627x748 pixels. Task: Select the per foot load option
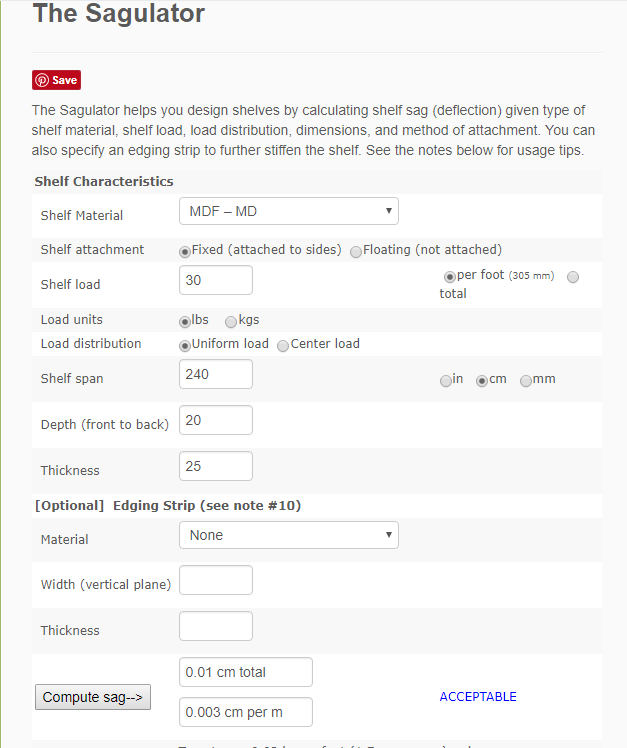click(x=450, y=276)
